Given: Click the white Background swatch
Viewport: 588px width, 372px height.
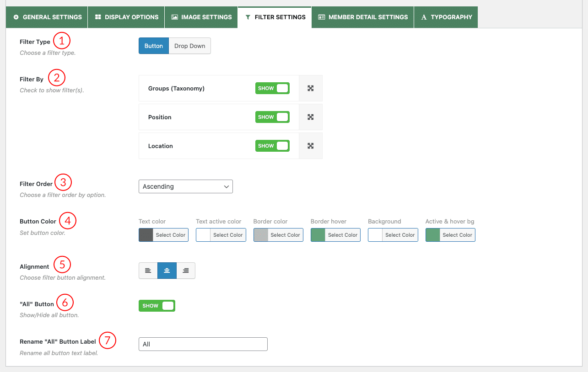Looking at the screenshot, I should [375, 235].
